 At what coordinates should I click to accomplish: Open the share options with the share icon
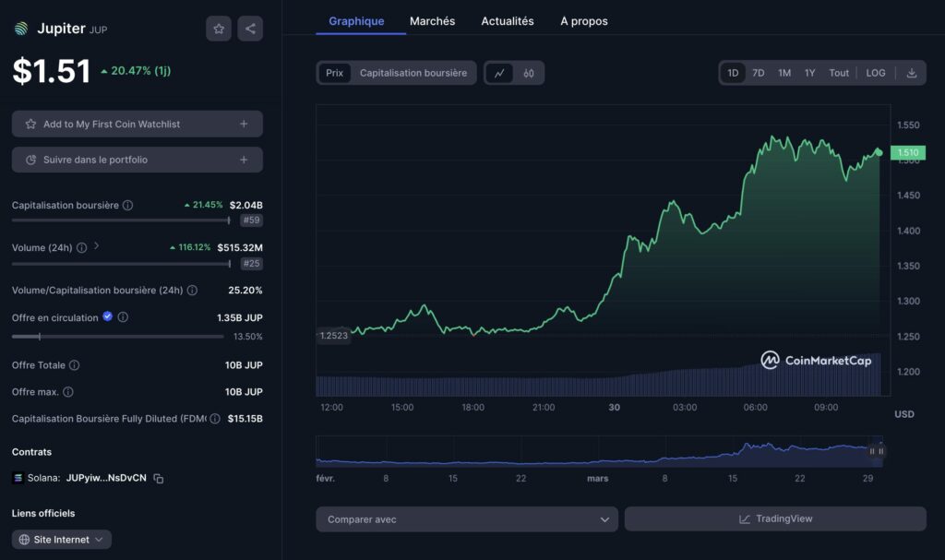249,28
